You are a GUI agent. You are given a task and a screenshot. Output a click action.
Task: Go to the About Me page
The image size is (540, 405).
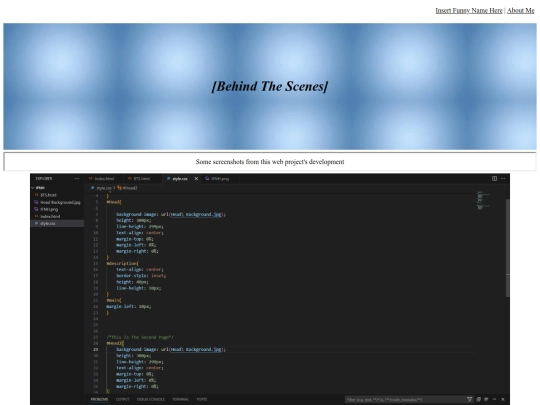[x=520, y=11]
